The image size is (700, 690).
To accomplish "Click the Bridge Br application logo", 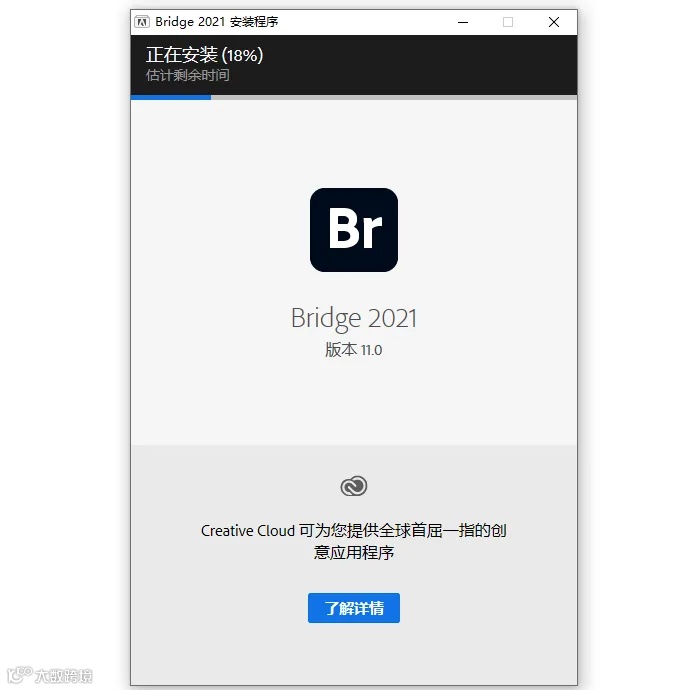I will [354, 230].
